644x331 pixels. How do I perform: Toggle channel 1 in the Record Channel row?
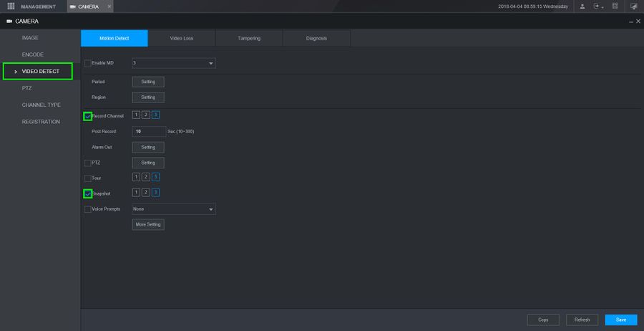pyautogui.click(x=136, y=115)
